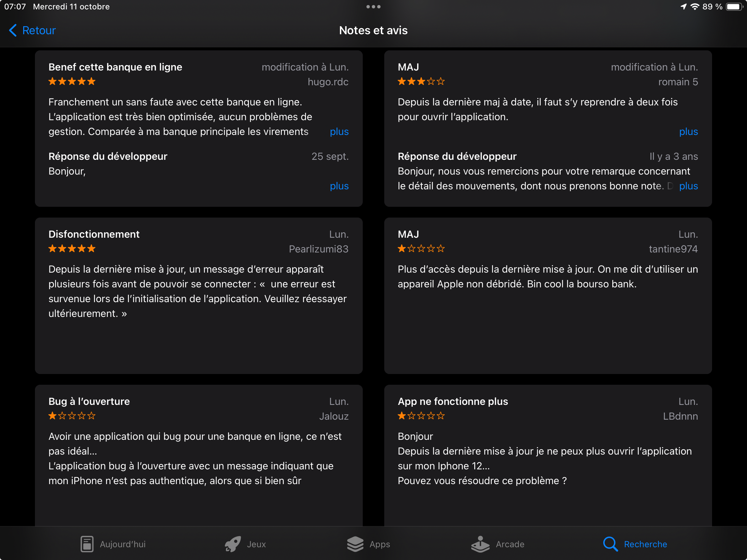Image resolution: width=747 pixels, height=560 pixels.
Task: Expand developer reply dated 25 sept.
Action: click(x=339, y=186)
